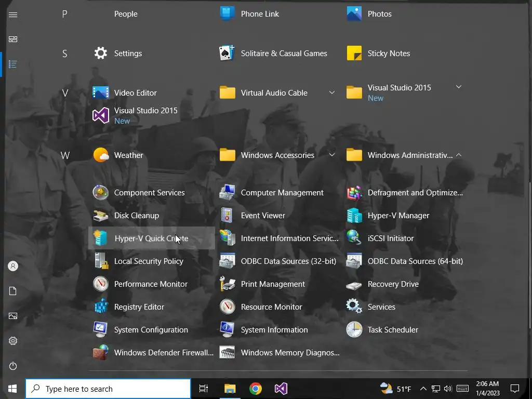Open weather widget showing 51°F
Screen dimensions: 532x399
pos(395,389)
